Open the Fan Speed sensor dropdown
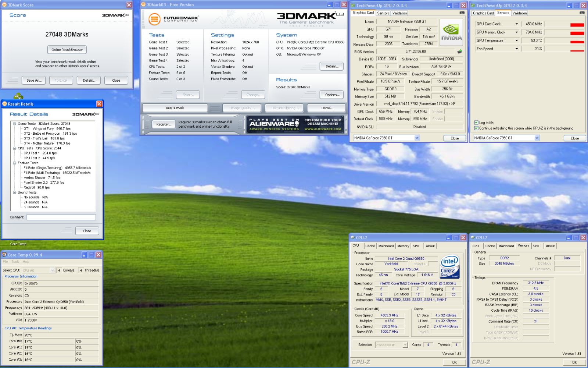This screenshot has width=588, height=368. click(x=516, y=49)
